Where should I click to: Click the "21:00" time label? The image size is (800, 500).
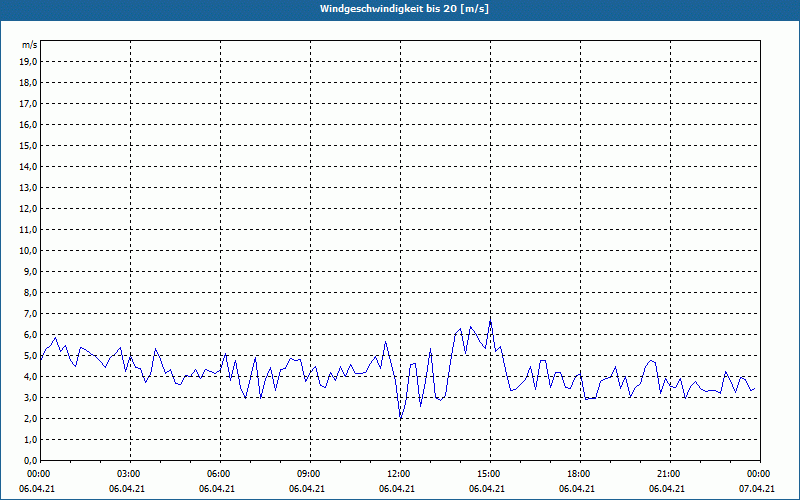pos(670,474)
